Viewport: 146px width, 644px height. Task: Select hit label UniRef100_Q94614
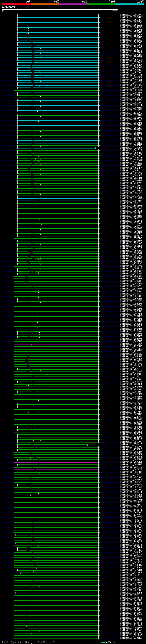[131, 457]
